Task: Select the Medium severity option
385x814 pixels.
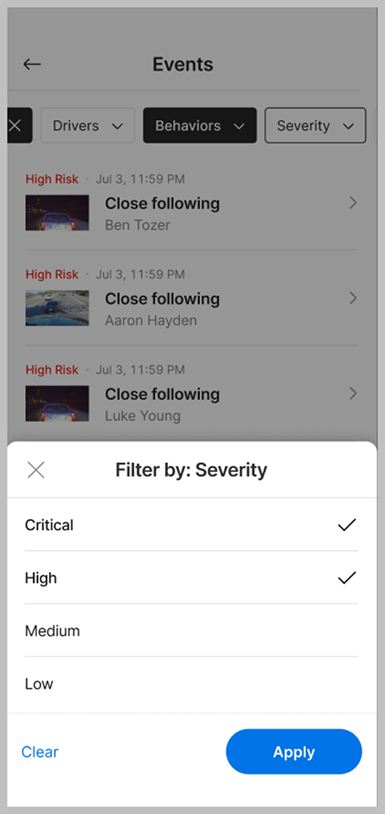Action: tap(191, 630)
